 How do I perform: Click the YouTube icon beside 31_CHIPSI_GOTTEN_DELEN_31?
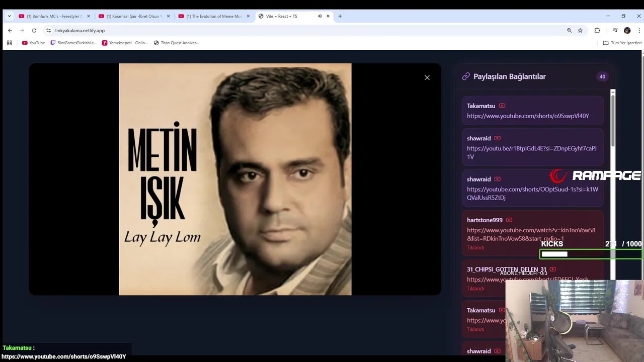coord(553,269)
